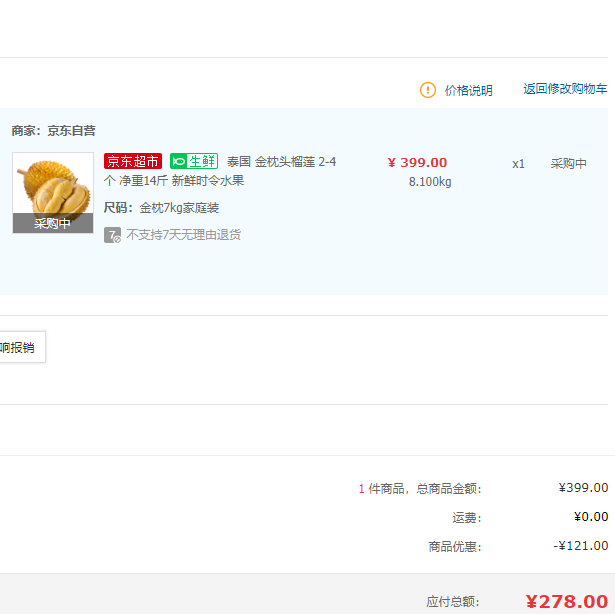The height and width of the screenshot is (614, 615).
Task: Select the weight value 8.100kg
Action: (430, 182)
